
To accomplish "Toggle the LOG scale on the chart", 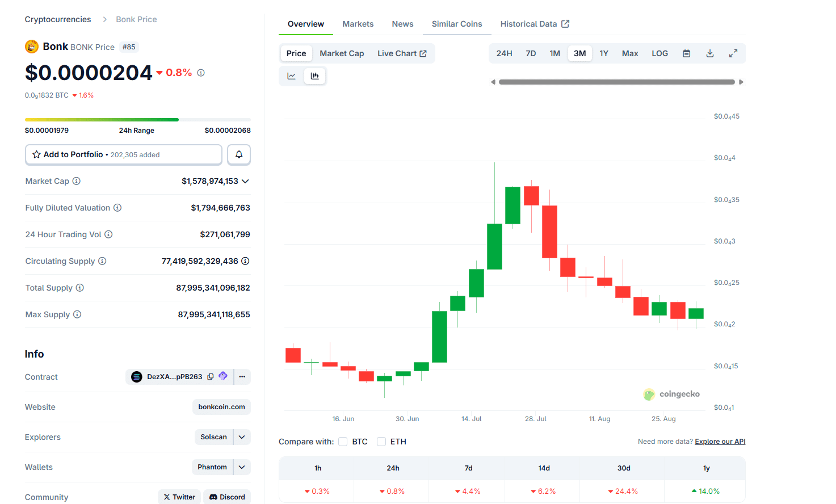I will [x=659, y=53].
